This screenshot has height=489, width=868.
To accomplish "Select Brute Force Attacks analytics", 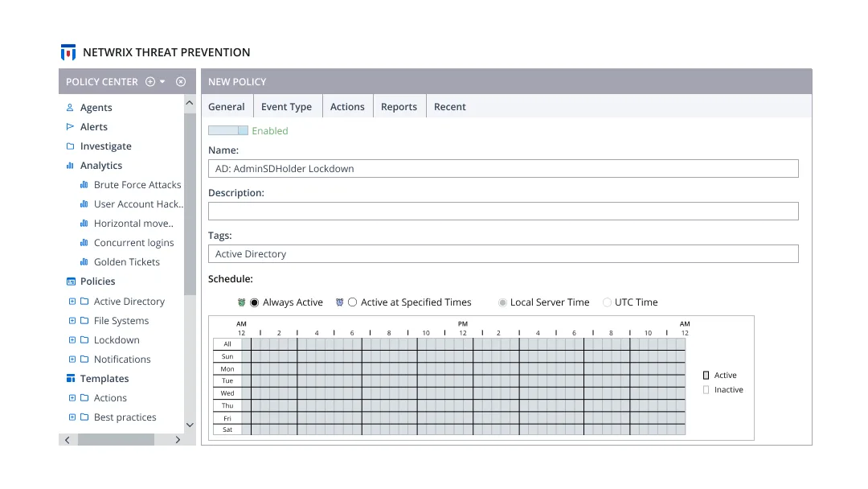I will (137, 184).
